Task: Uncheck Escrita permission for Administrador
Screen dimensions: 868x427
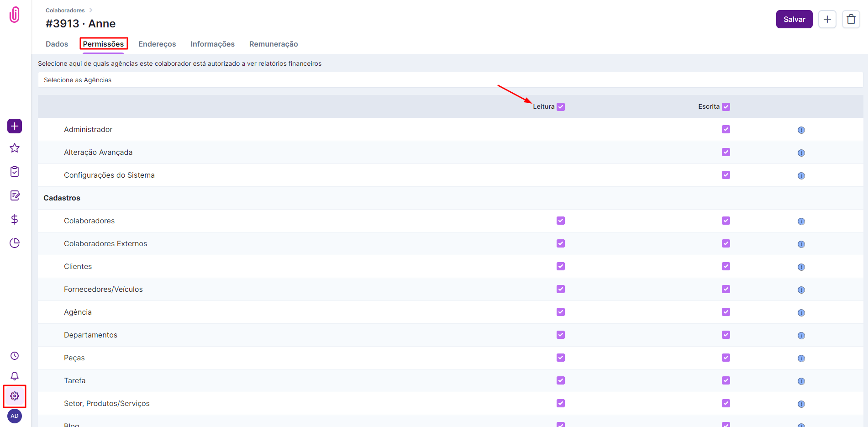Action: [726, 129]
